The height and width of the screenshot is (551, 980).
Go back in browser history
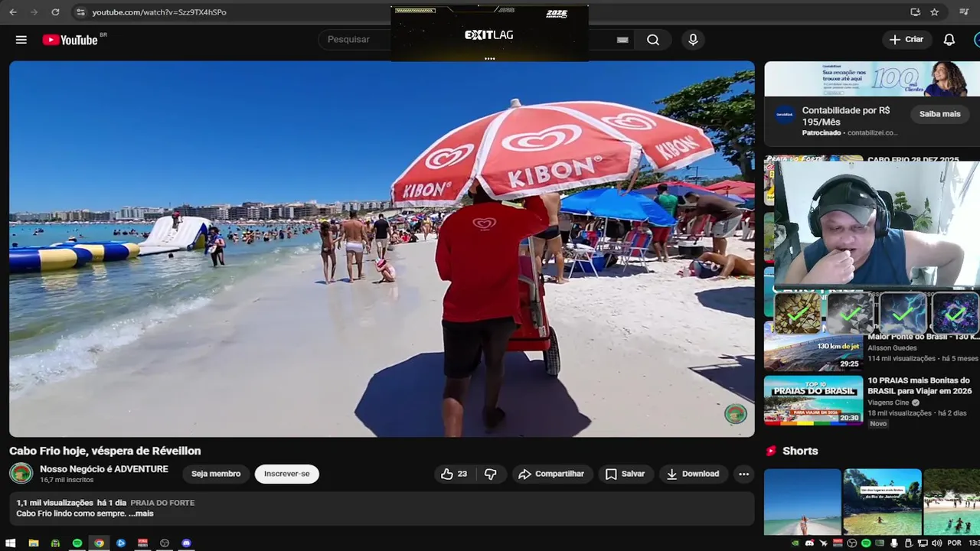coord(13,12)
